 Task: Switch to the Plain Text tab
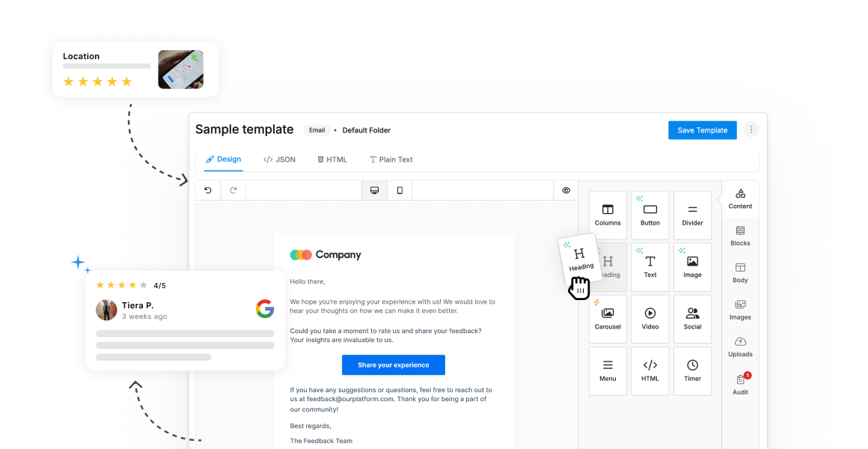click(391, 159)
